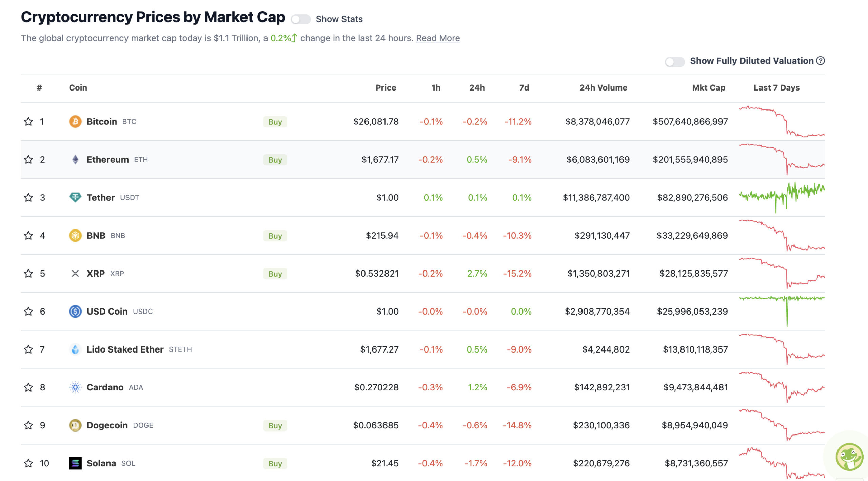Click Ethereum market cap $201,555,940,895

click(x=690, y=159)
